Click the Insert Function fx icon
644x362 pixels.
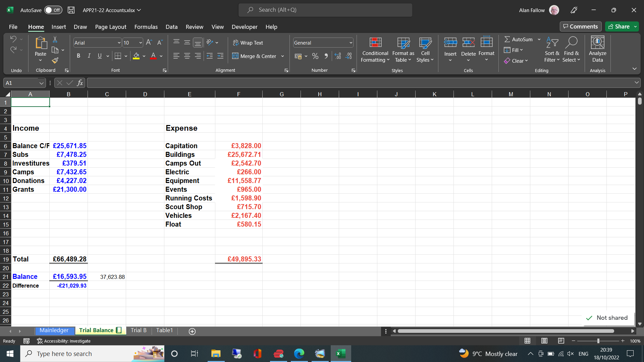80,83
